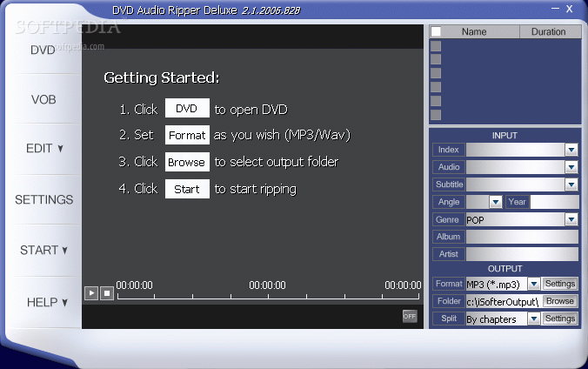The image size is (588, 369).
Task: Click the Subtitle label button
Action: coord(449,184)
